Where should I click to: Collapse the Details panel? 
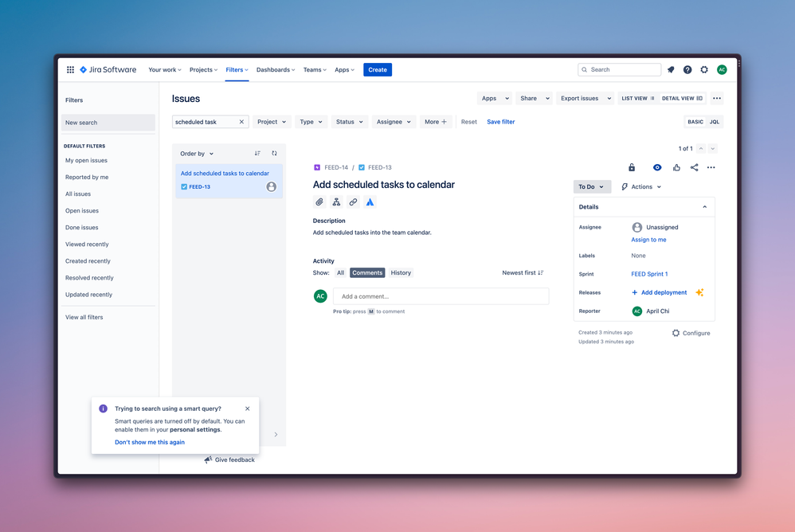tap(705, 207)
